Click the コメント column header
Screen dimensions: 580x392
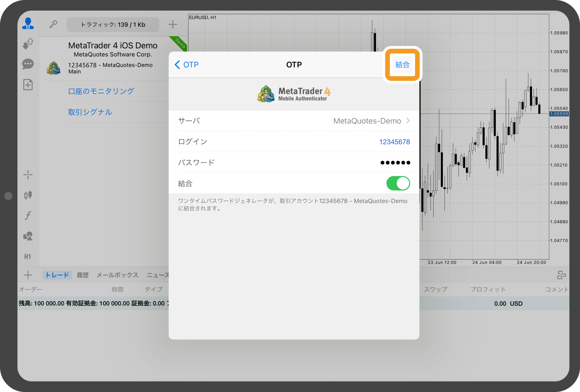tap(557, 289)
